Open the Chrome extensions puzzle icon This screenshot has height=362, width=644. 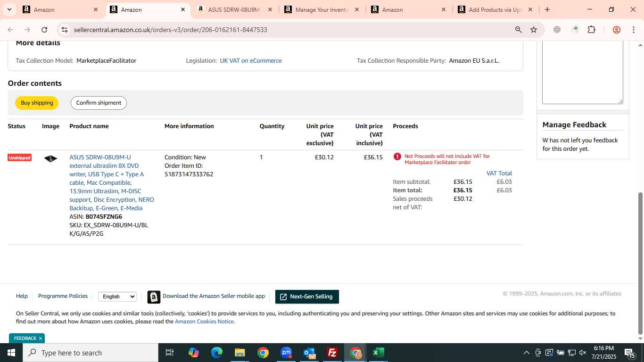pos(591,30)
